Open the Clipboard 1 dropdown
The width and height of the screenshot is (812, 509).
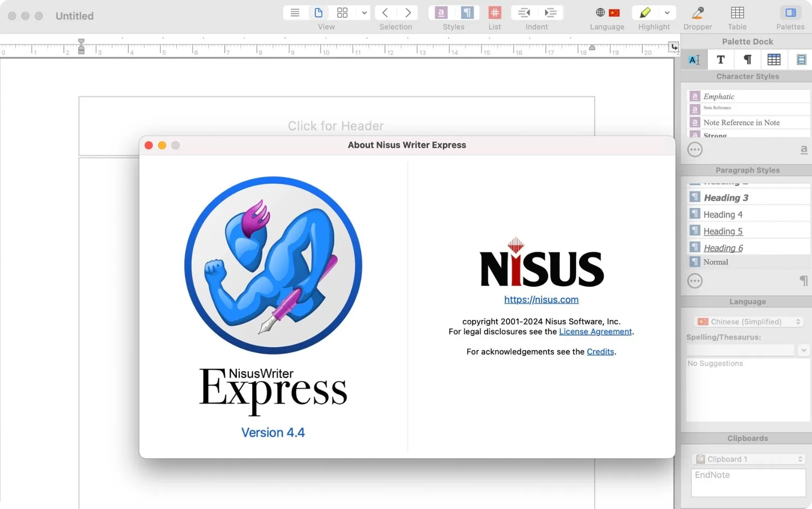[x=749, y=459]
